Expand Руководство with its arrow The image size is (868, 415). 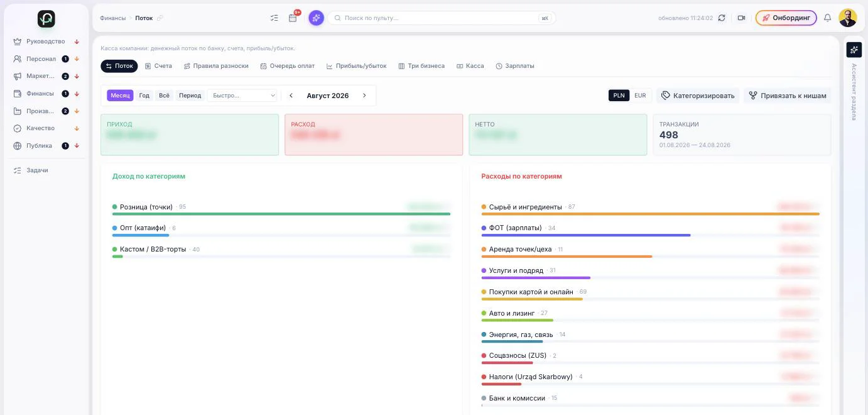(x=77, y=42)
